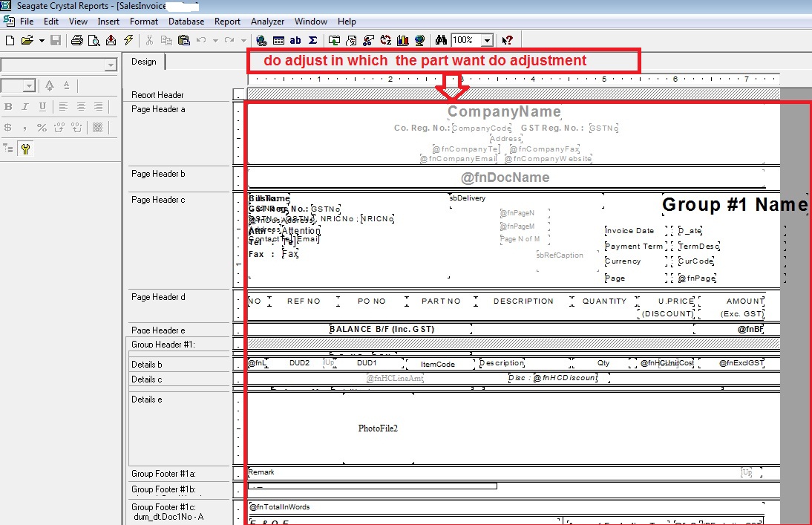Viewport: 812px width, 525px height.
Task: Insert a text object using 'ab' icon
Action: (x=295, y=40)
